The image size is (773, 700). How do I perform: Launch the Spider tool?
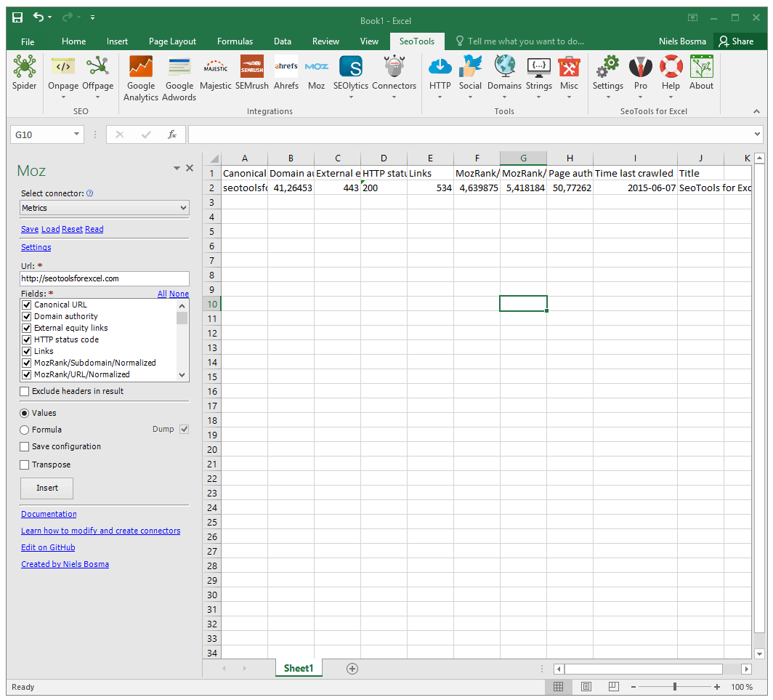[x=24, y=73]
